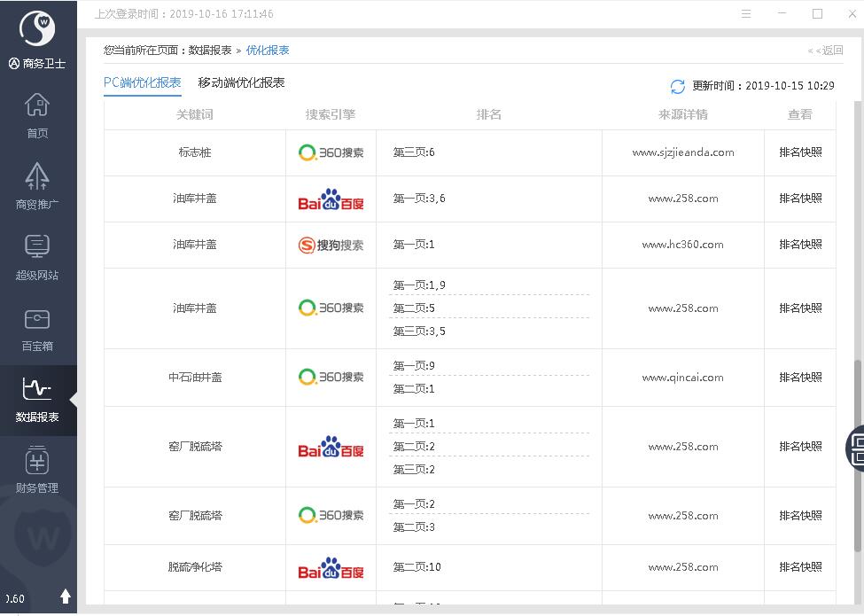Open the title bar hamburger menu
Image resolution: width=864 pixels, height=616 pixels.
pos(746,14)
